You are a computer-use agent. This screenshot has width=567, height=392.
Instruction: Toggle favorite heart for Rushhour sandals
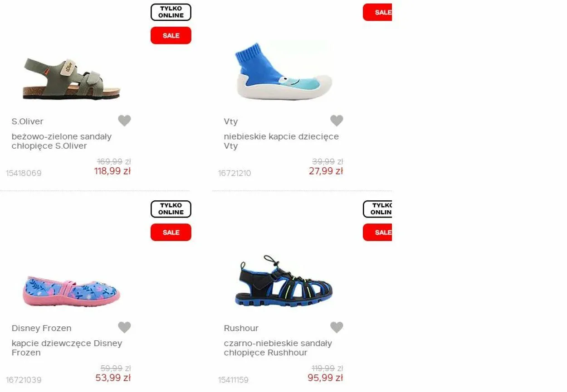[x=337, y=327]
